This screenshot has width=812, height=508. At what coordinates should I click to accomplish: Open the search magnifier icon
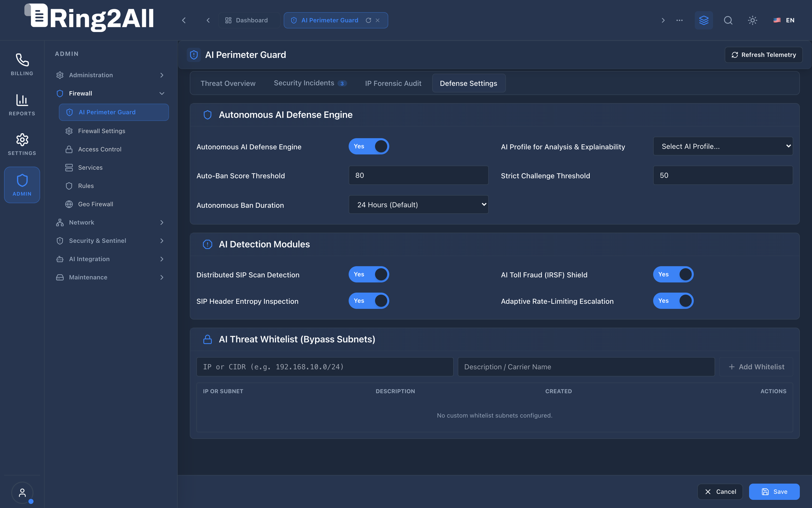pos(728,20)
